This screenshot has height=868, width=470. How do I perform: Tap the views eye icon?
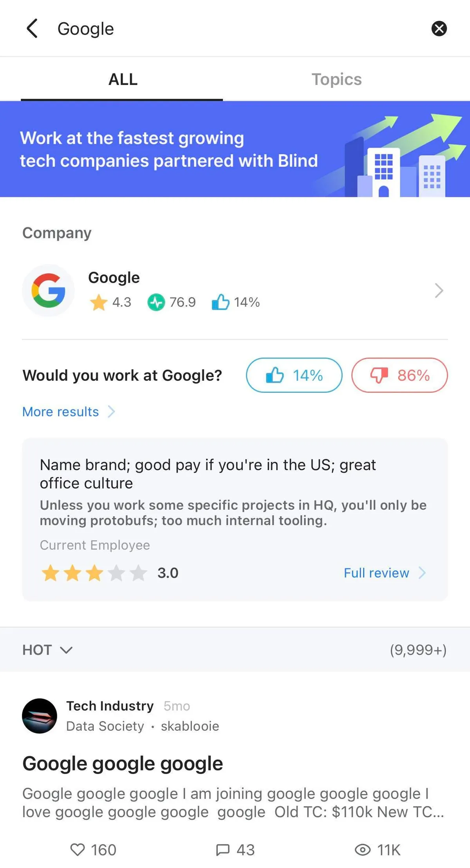[x=362, y=850]
